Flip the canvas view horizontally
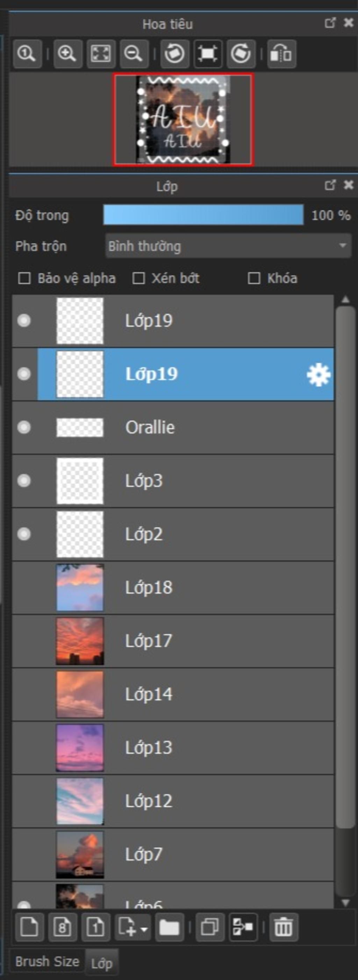Viewport: 358px width, 980px height. coord(281,54)
